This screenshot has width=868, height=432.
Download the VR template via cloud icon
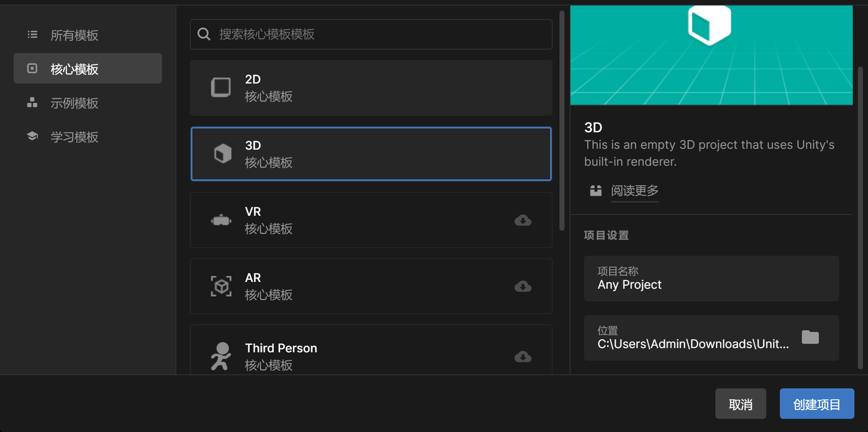523,220
